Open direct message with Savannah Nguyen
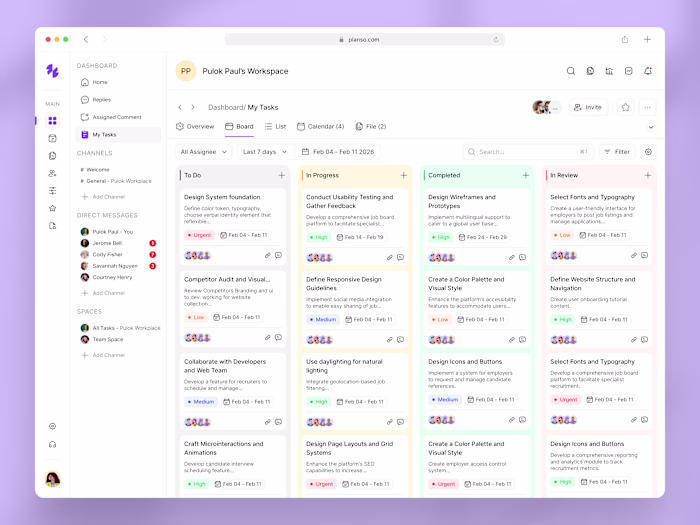This screenshot has height=525, width=700. (118, 266)
